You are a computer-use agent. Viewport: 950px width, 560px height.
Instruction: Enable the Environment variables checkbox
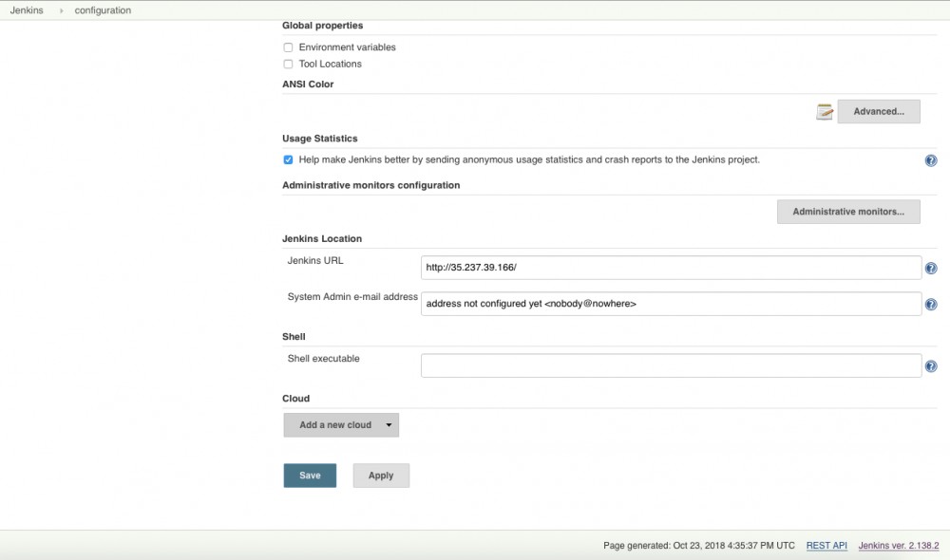pyautogui.click(x=288, y=47)
